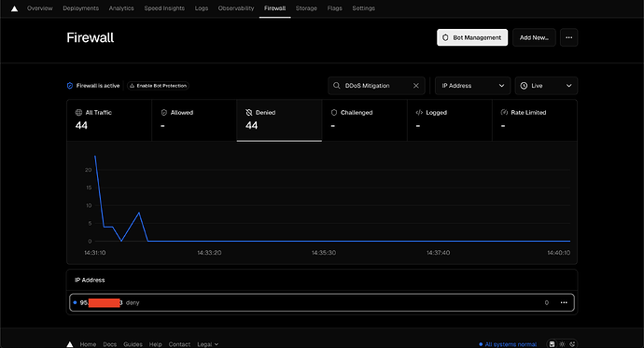Open the footer Guides link
Image resolution: width=644 pixels, height=348 pixels.
pyautogui.click(x=133, y=344)
